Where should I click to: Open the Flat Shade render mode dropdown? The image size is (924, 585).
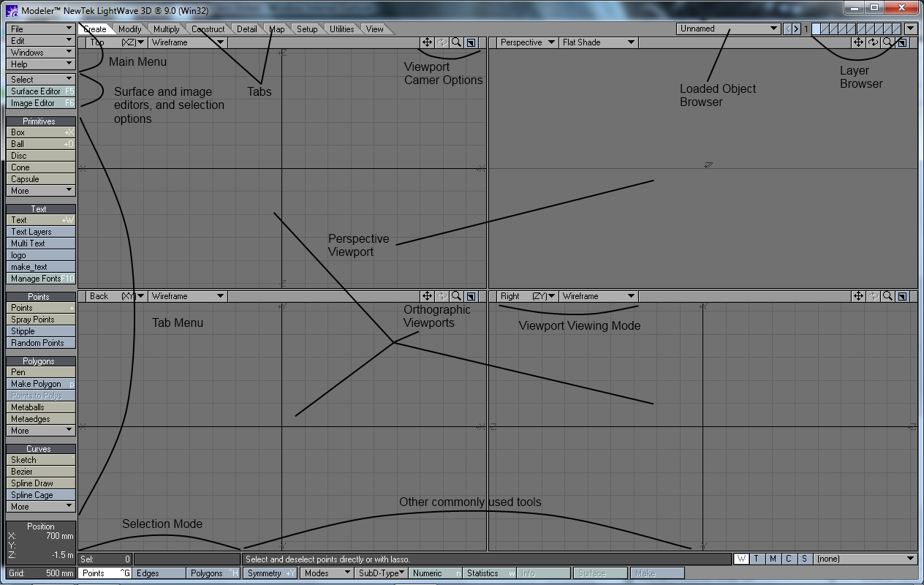click(598, 42)
